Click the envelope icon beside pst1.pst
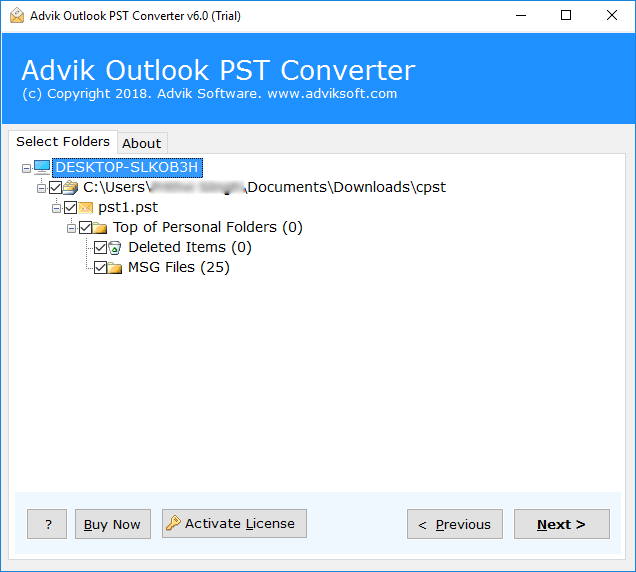636x572 pixels. pyautogui.click(x=86, y=208)
